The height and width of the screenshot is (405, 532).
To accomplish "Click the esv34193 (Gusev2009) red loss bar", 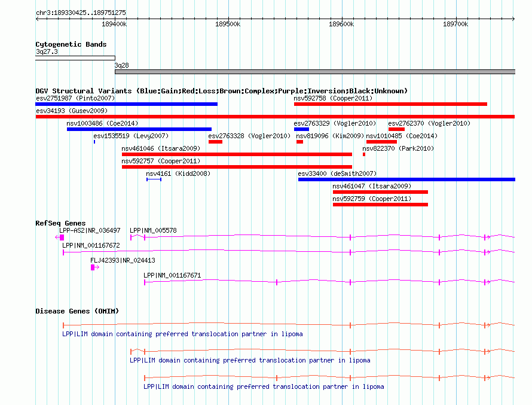I will tap(275, 117).
